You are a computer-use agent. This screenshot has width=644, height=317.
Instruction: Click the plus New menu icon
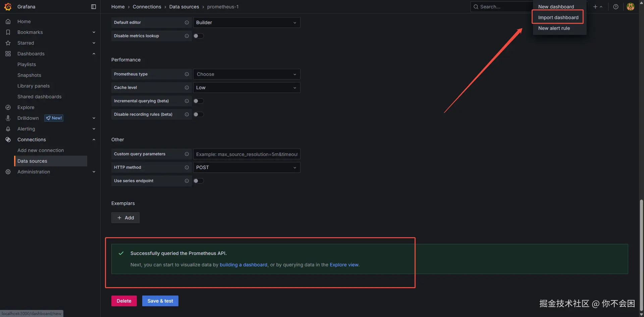598,7
